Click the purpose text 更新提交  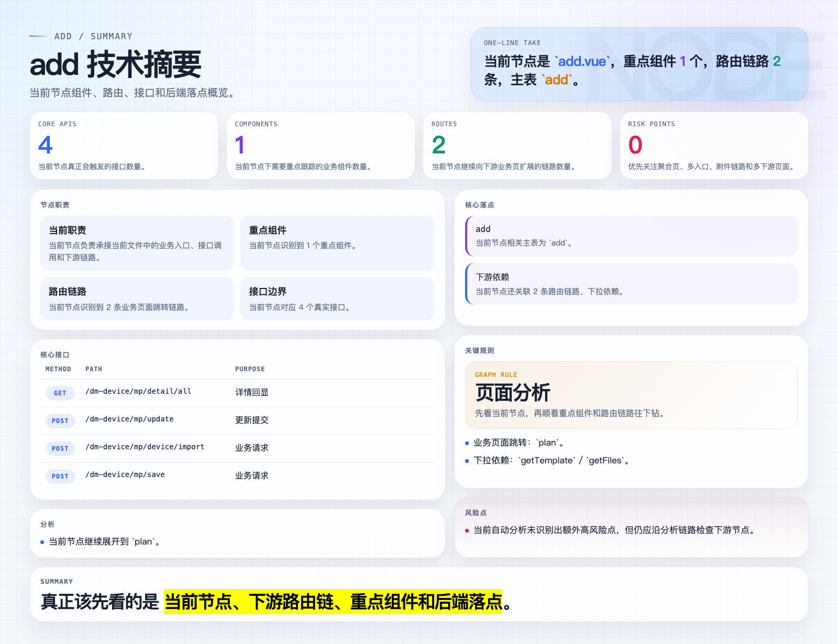252,420
